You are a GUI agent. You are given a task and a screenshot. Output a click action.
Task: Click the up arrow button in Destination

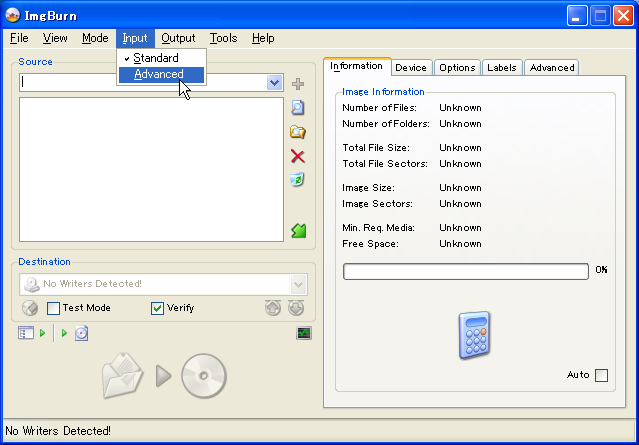(273, 308)
